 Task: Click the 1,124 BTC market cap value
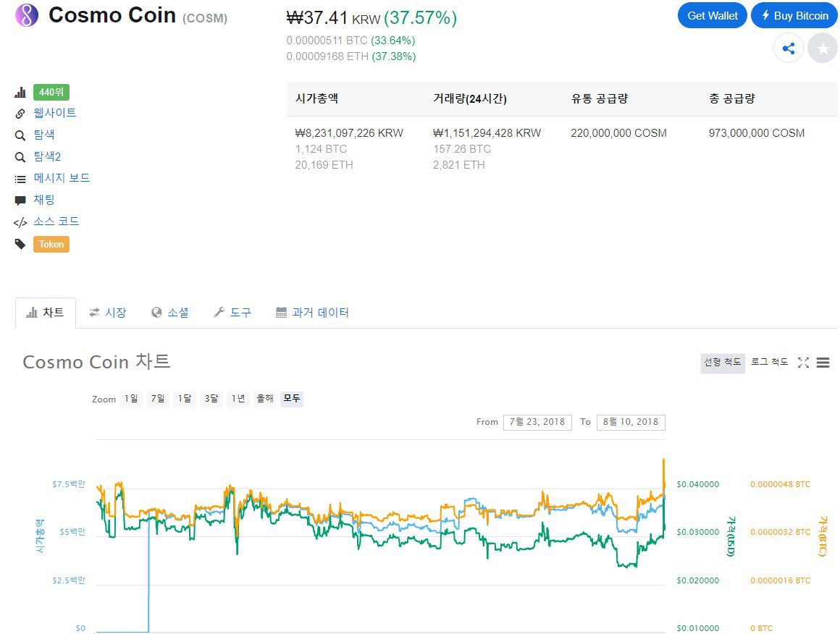[321, 149]
